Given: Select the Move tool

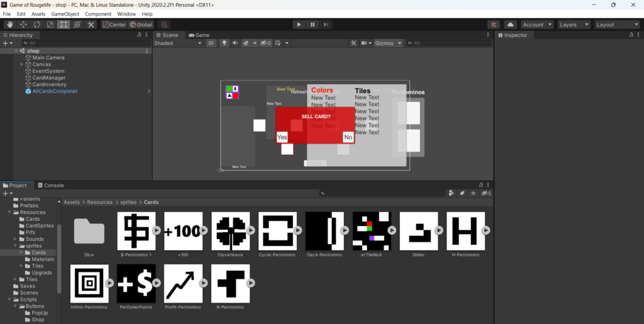Looking at the screenshot, I should (23, 25).
